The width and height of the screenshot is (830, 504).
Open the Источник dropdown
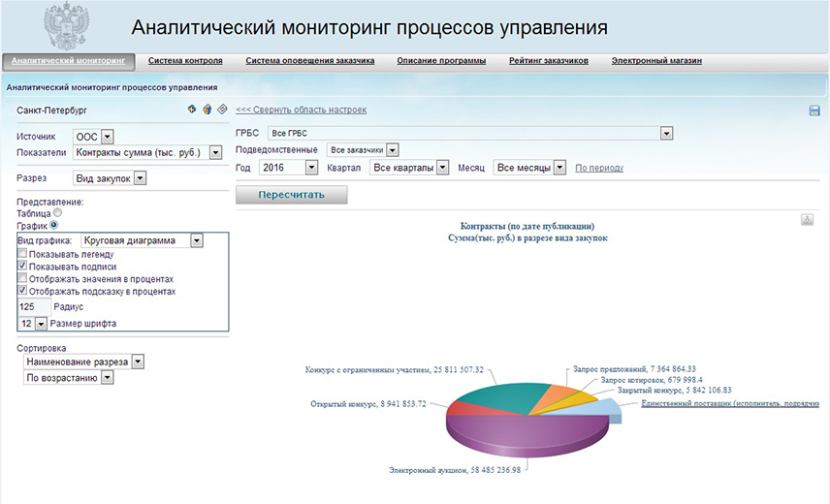(x=107, y=138)
